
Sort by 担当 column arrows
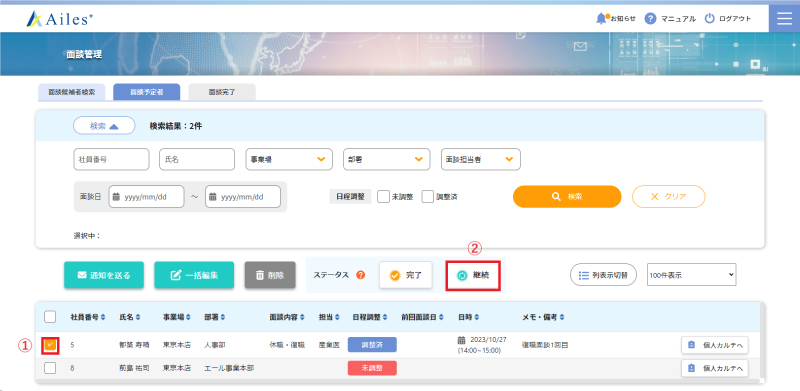click(337, 317)
